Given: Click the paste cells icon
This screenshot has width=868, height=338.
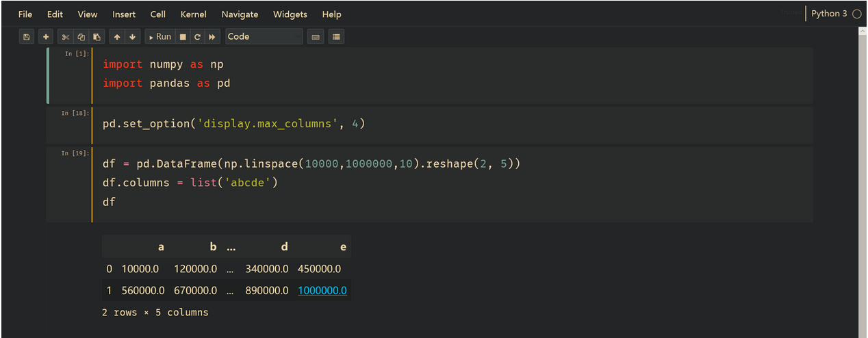Looking at the screenshot, I should (x=97, y=37).
